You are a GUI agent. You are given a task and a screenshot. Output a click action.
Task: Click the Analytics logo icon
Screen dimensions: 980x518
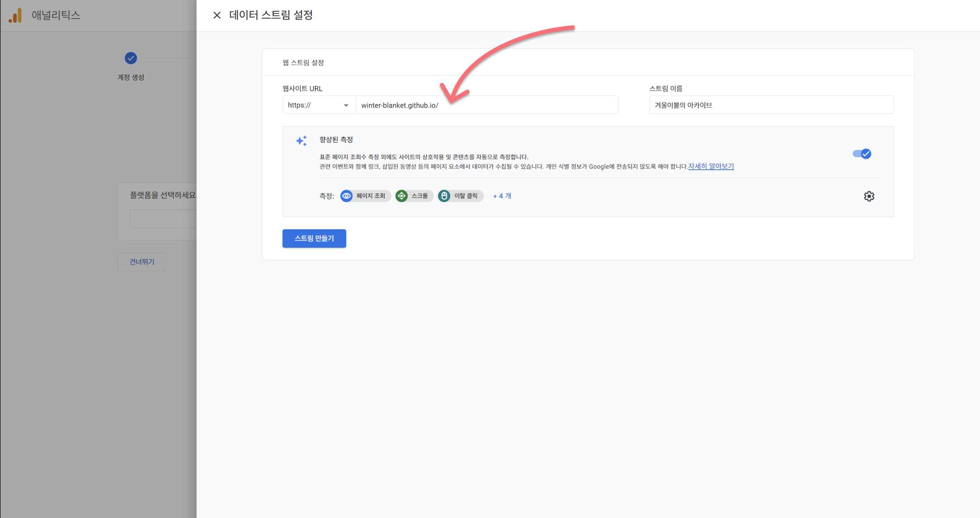click(x=15, y=15)
